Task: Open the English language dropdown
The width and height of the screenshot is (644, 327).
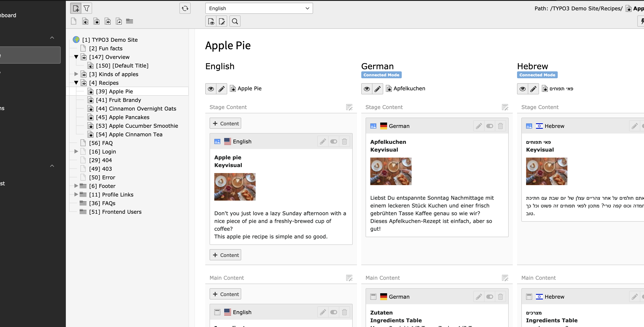Action: 259,8
